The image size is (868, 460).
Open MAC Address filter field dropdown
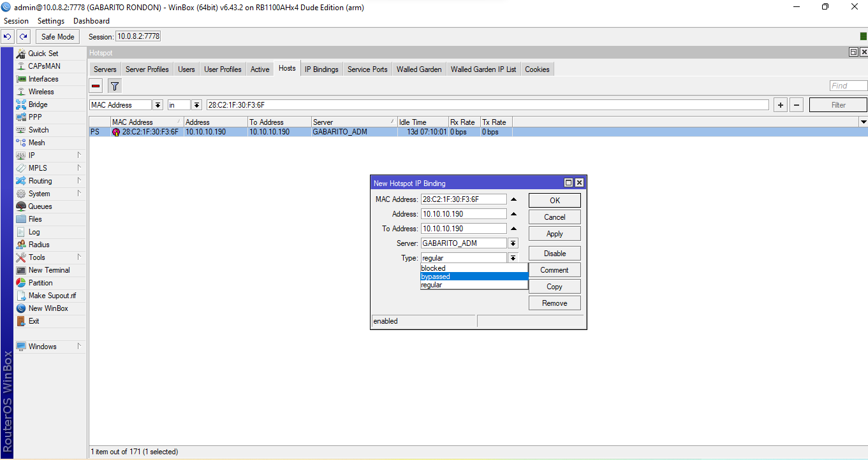158,105
